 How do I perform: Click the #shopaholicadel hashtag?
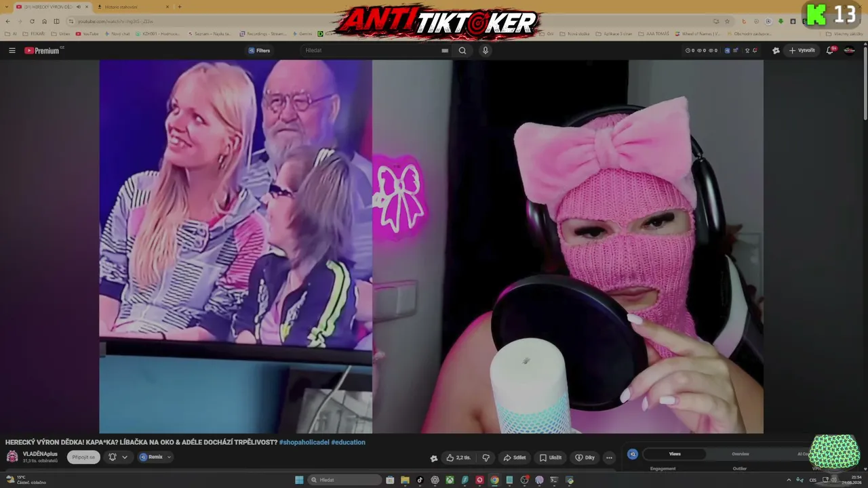pos(304,443)
